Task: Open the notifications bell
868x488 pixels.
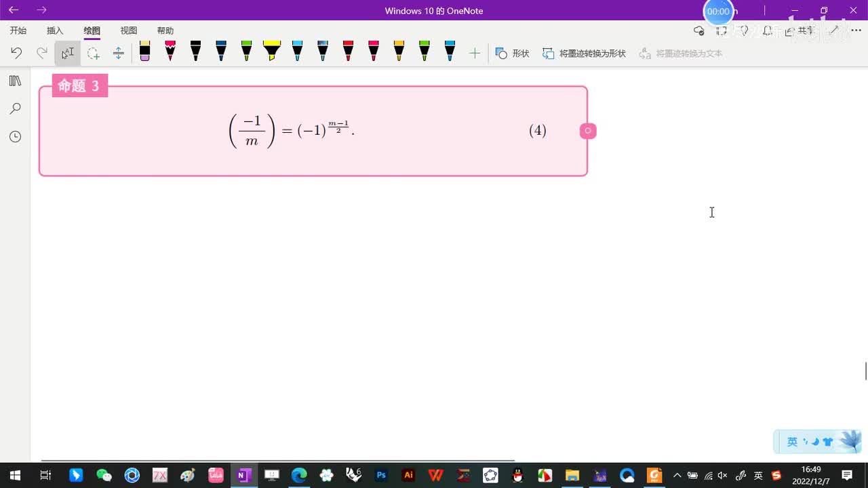Action: [768, 30]
